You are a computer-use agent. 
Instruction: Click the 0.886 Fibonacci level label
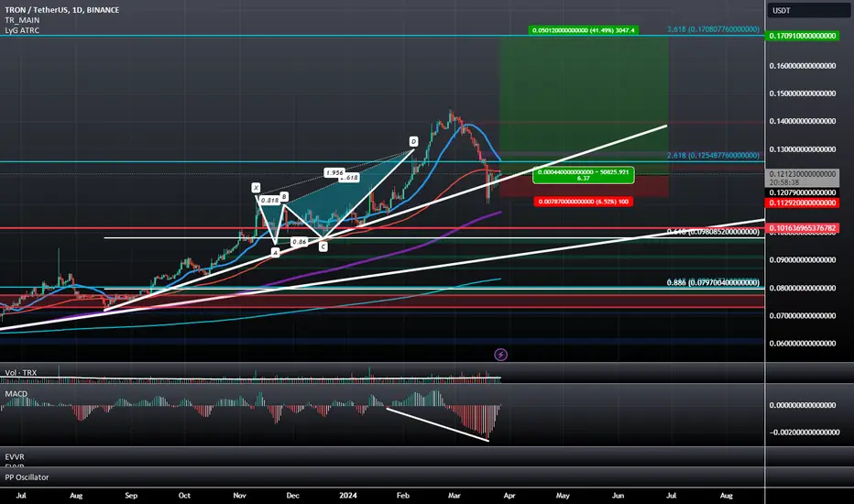coord(713,282)
